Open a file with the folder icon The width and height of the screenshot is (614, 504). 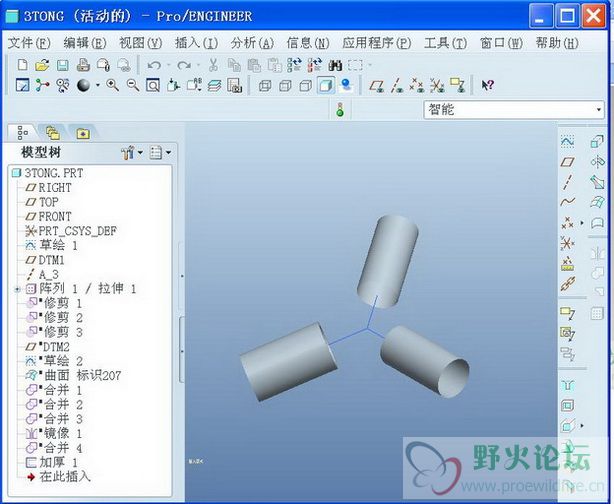tap(42, 65)
